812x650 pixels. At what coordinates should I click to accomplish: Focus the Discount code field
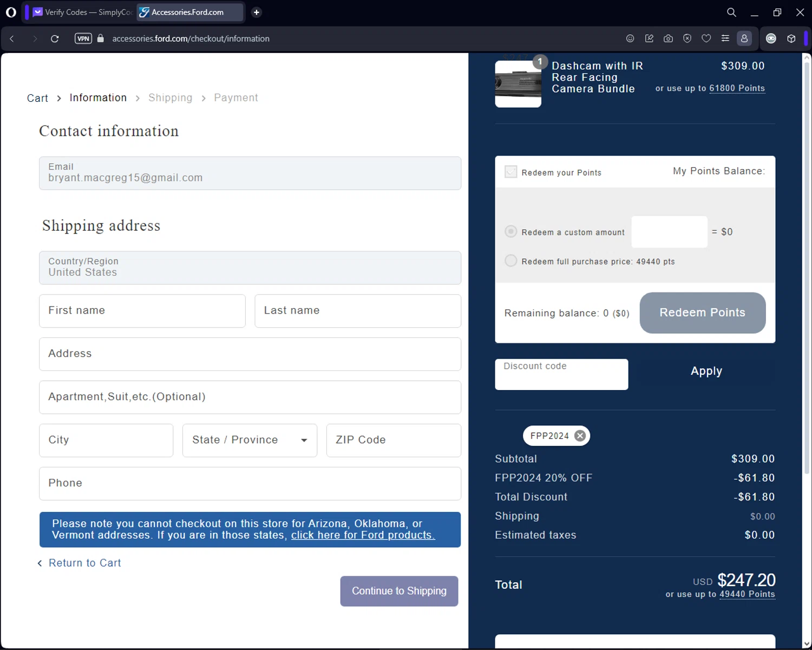tap(561, 374)
